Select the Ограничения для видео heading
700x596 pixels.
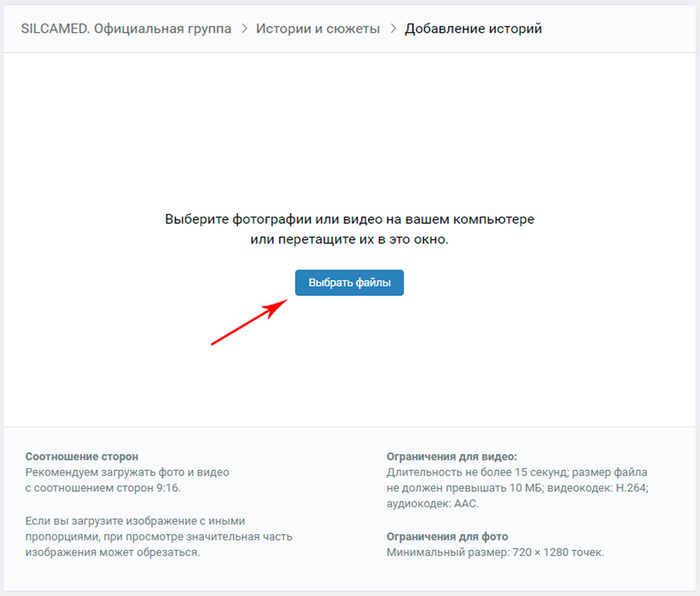[x=451, y=457]
